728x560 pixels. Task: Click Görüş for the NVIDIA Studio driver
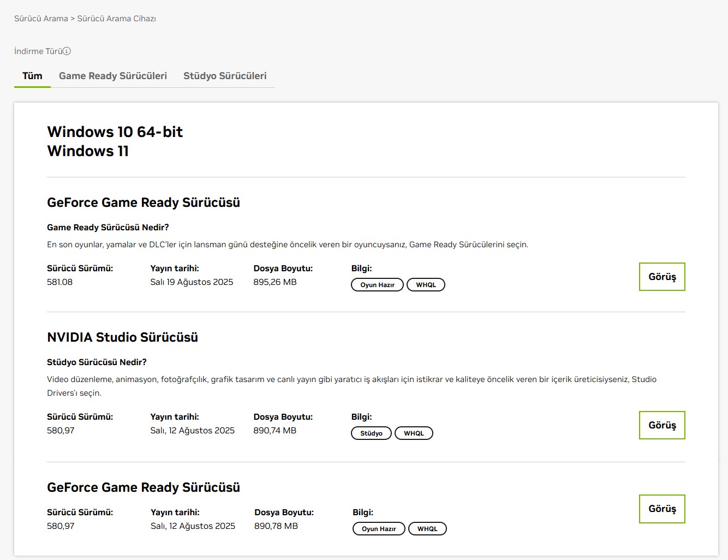662,425
